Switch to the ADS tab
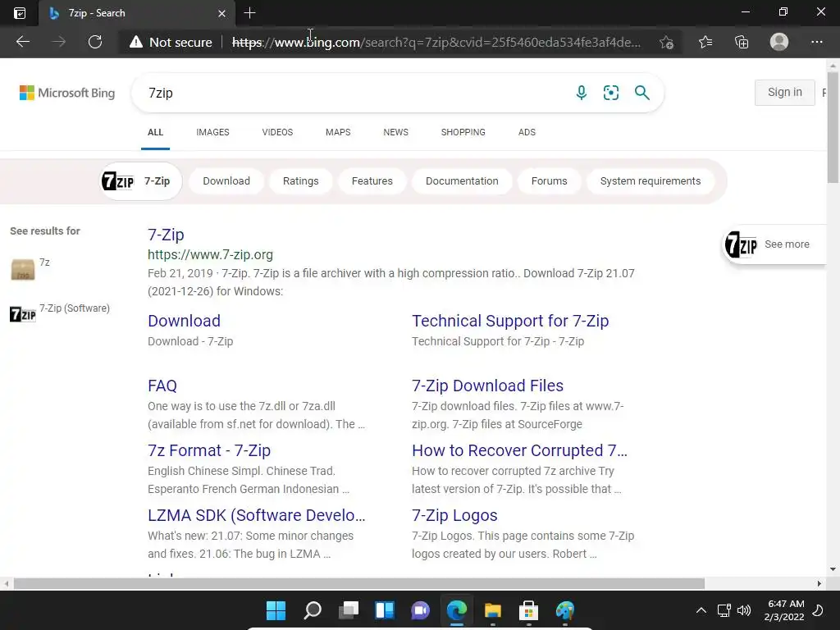This screenshot has height=630, width=840. coord(527,132)
